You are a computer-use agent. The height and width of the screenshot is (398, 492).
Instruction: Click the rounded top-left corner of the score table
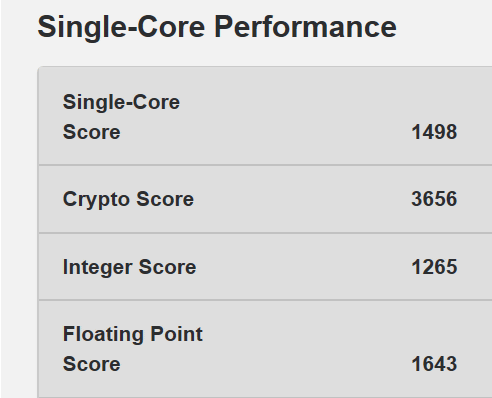click(x=41, y=69)
